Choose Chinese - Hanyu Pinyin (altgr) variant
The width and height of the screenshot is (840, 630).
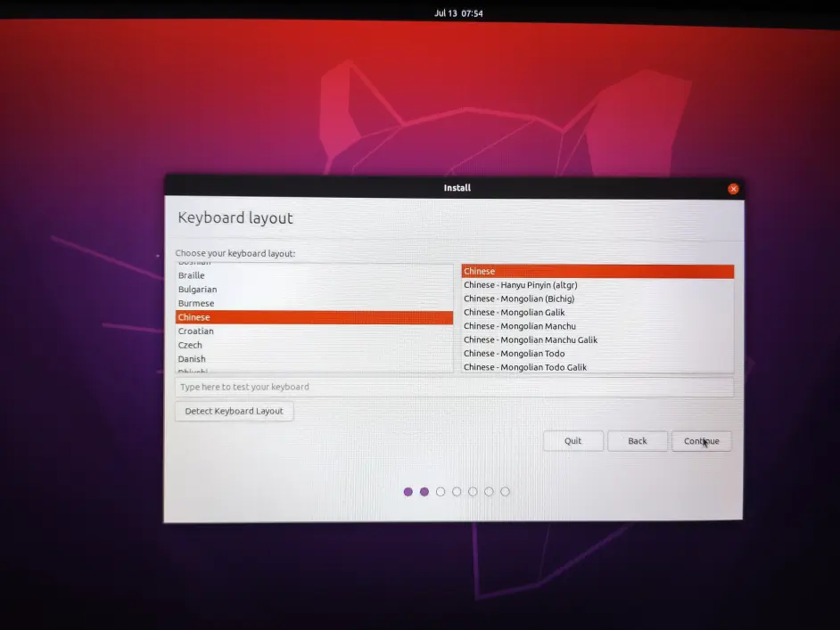point(597,285)
